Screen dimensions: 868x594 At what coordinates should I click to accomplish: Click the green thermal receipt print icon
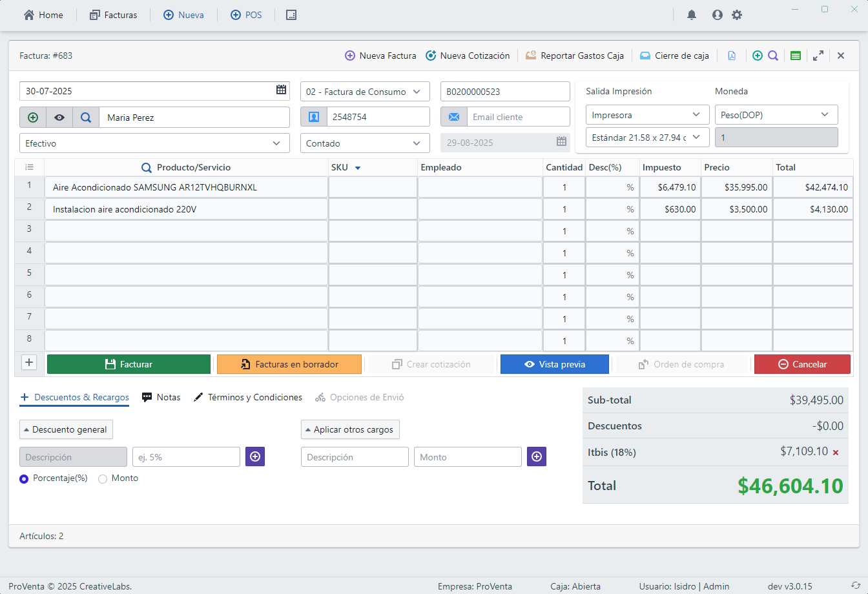[796, 56]
